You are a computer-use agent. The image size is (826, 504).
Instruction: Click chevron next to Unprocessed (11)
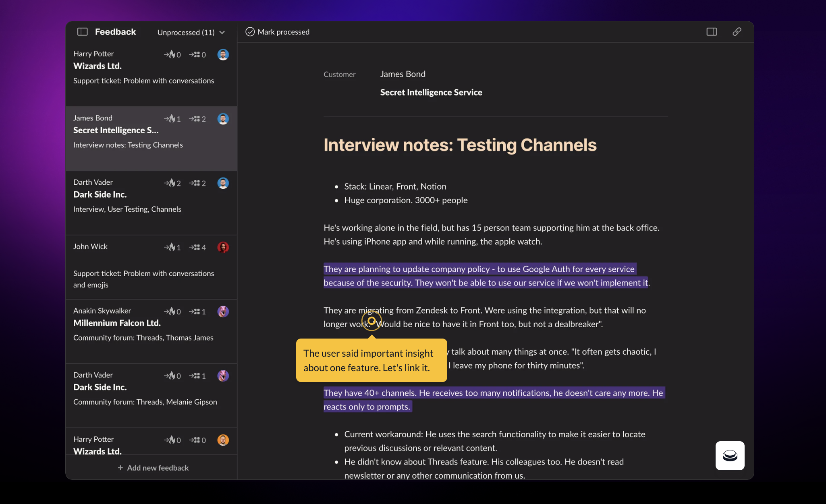[222, 33]
